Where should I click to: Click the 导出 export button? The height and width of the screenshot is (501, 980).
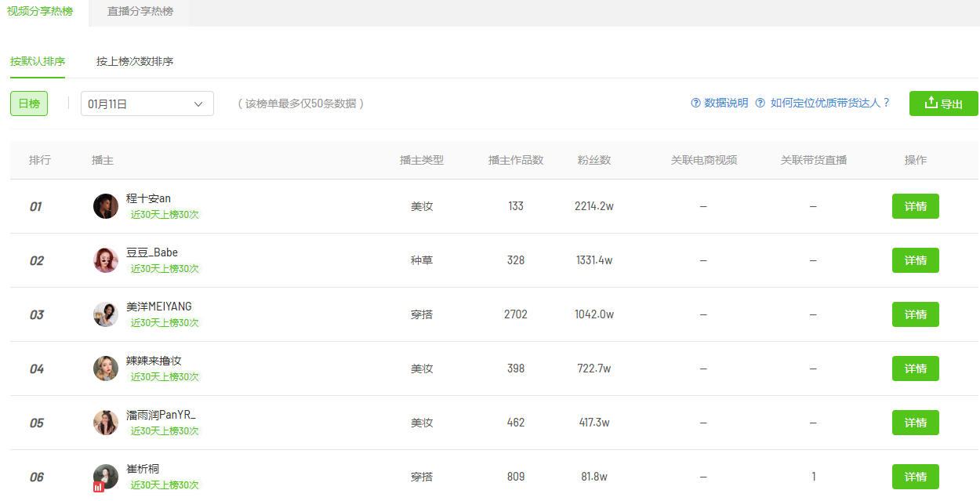pyautogui.click(x=943, y=103)
